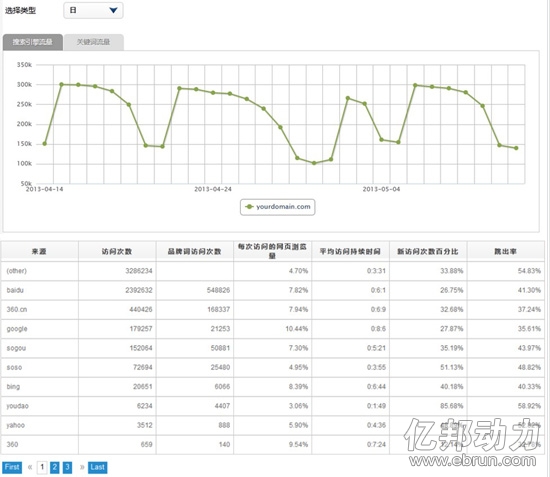The height and width of the screenshot is (477, 550).
Task: Click the youdao new visits value 85.68%
Action: 452,406
